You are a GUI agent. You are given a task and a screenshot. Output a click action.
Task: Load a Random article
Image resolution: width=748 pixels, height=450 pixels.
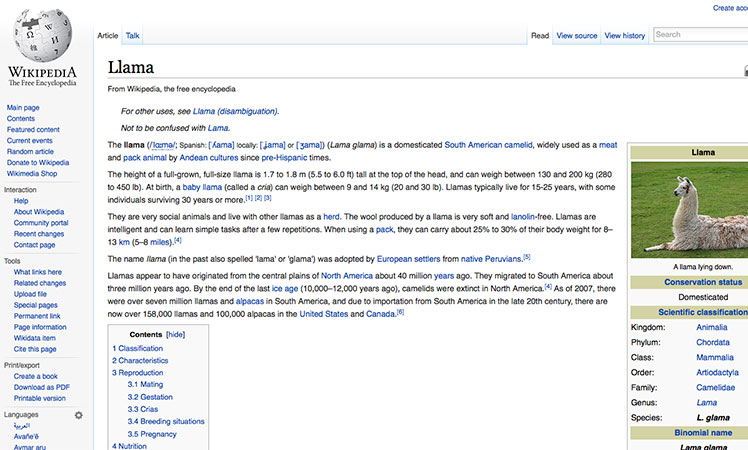[x=30, y=152]
